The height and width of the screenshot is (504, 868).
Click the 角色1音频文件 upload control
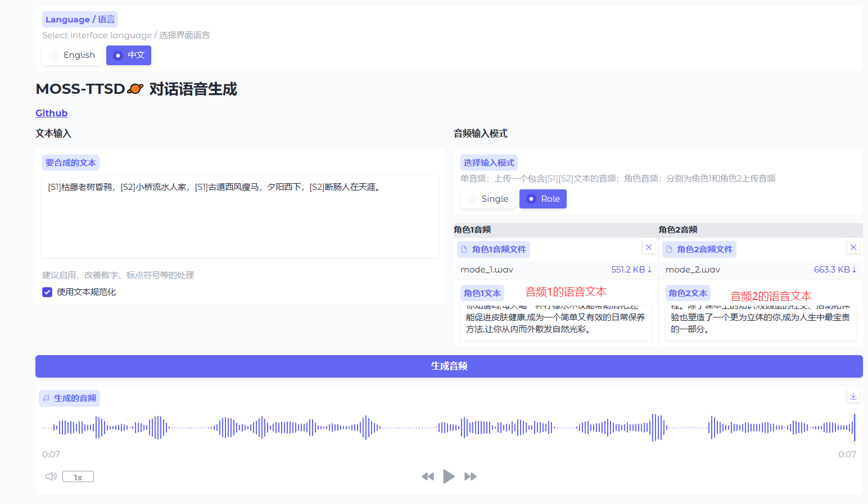[x=493, y=249]
